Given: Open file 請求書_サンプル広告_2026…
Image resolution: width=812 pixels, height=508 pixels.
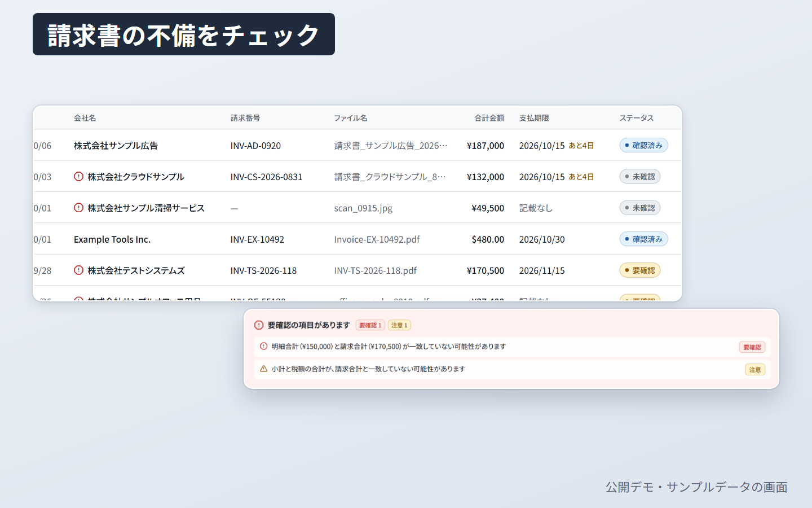Looking at the screenshot, I should (391, 146).
